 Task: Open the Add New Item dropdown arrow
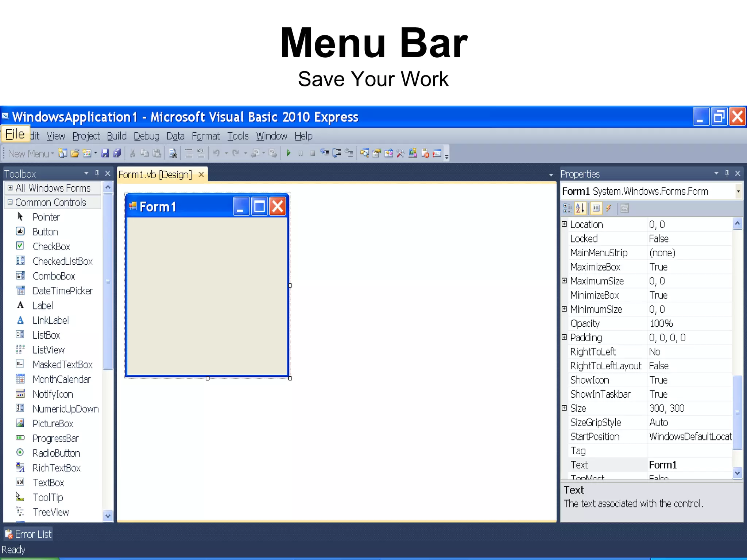point(96,153)
